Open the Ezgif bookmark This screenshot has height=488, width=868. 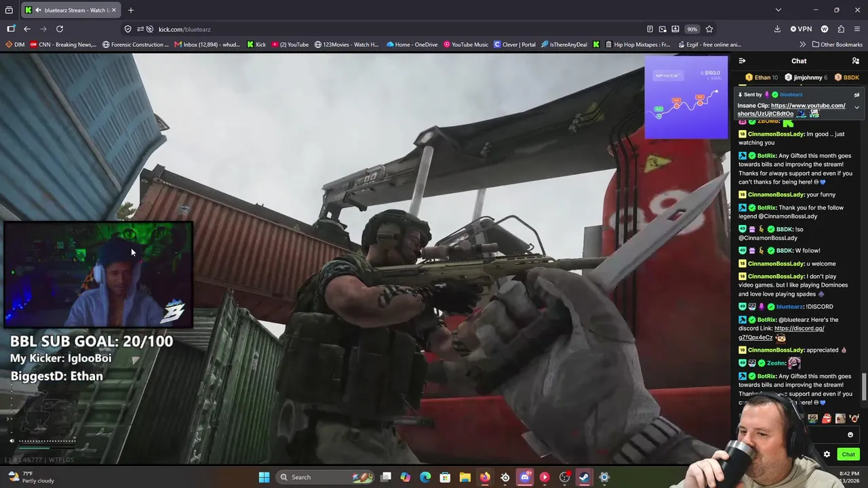click(710, 45)
